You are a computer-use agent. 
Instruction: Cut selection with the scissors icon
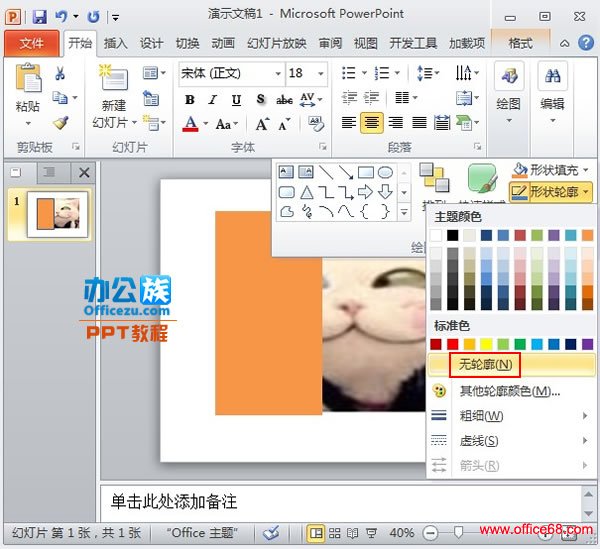point(60,73)
